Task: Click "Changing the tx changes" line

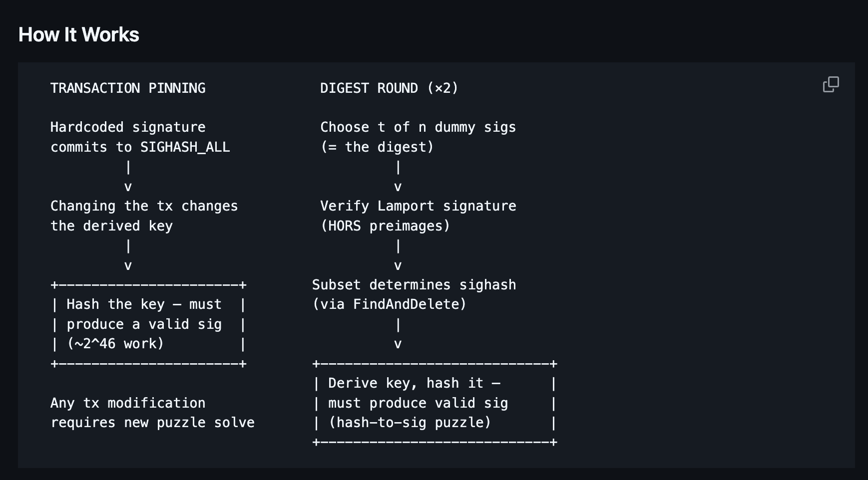Action: click(x=144, y=206)
